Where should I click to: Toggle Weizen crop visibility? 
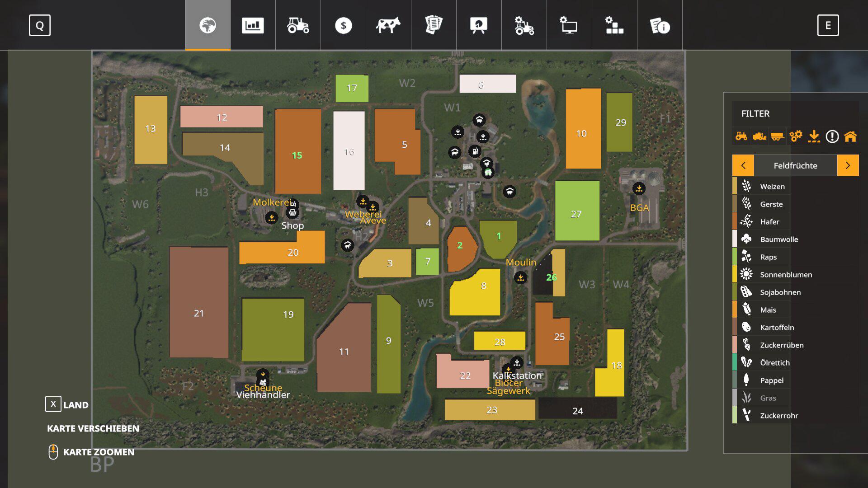pyautogui.click(x=772, y=186)
